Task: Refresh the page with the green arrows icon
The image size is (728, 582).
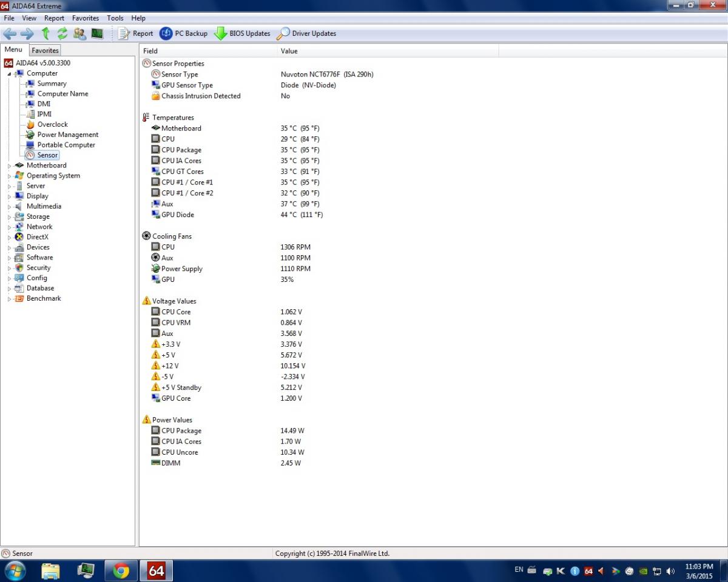Action: pos(62,34)
